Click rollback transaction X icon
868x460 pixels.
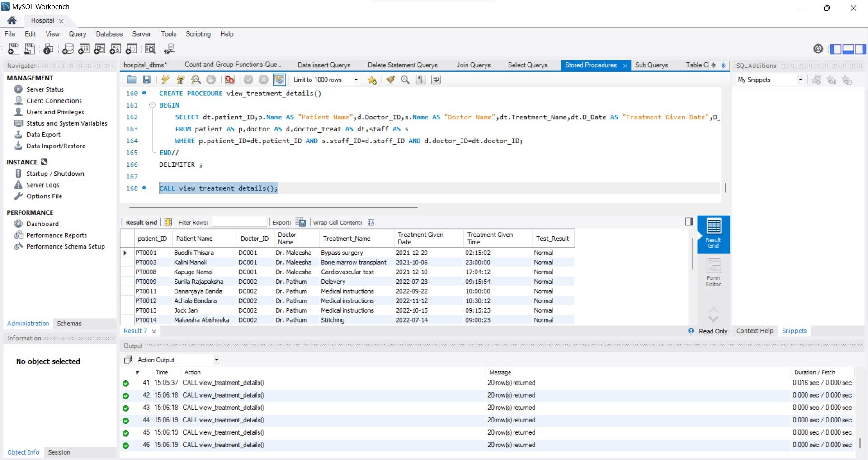264,80
